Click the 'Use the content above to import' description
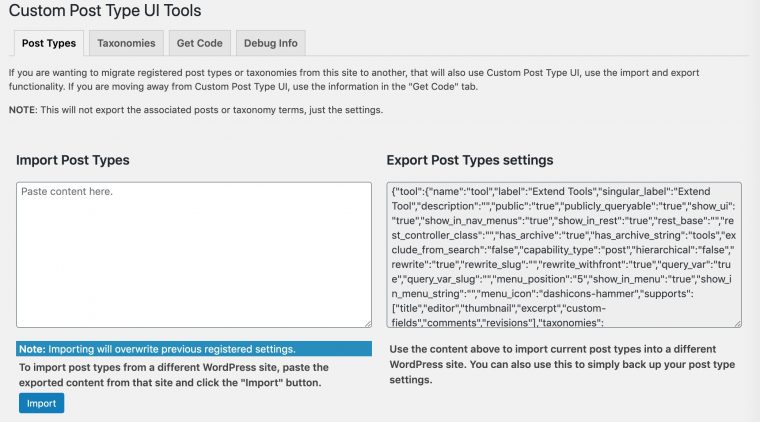This screenshot has height=422, width=760. tap(562, 364)
